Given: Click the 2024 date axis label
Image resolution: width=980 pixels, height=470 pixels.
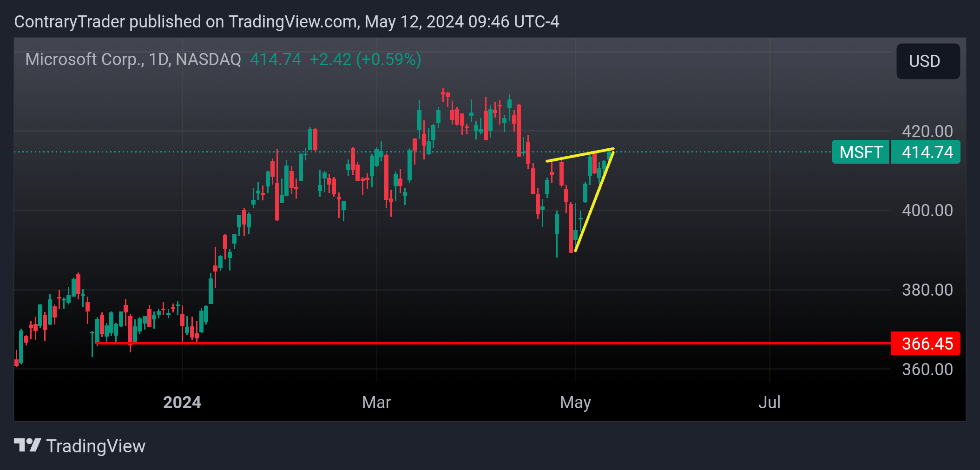Looking at the screenshot, I should pos(182,402).
